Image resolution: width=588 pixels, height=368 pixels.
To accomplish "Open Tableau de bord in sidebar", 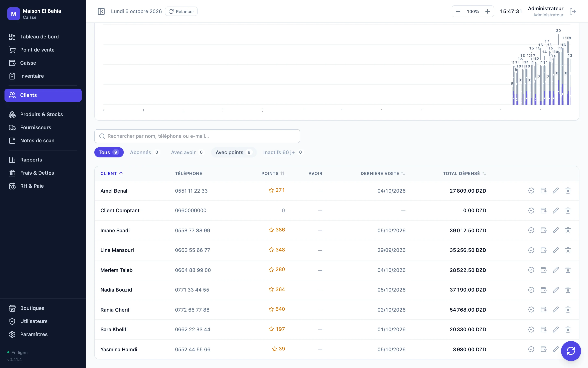I will (x=43, y=37).
